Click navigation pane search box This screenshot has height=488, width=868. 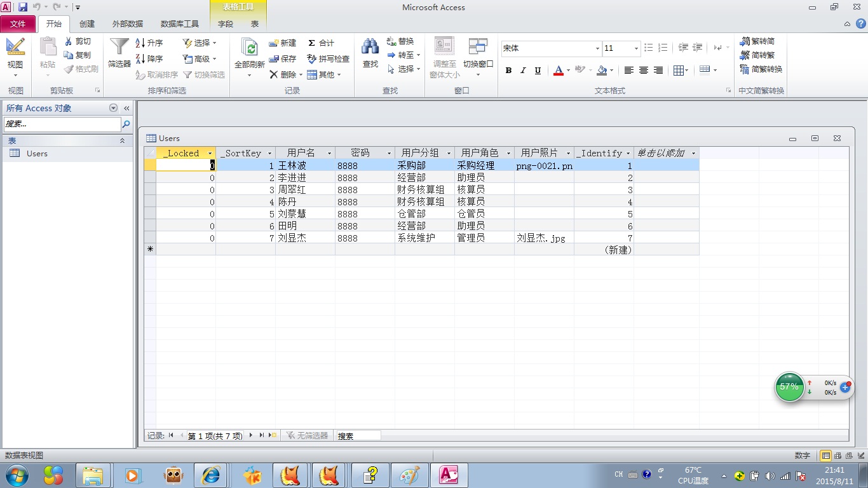point(62,124)
